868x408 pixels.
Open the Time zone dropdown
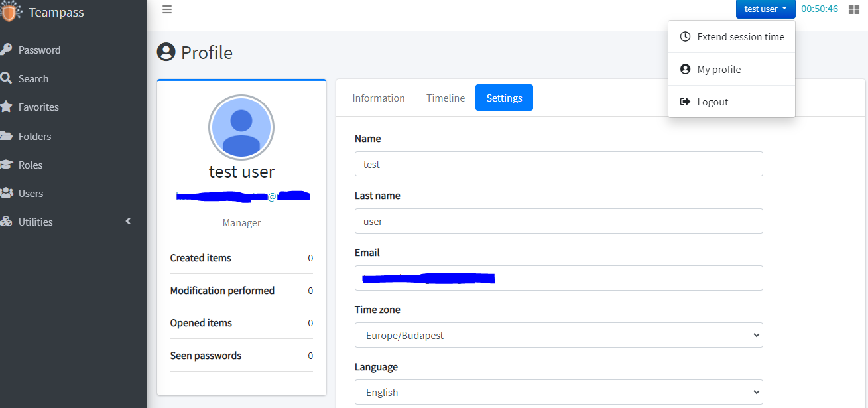click(x=558, y=335)
